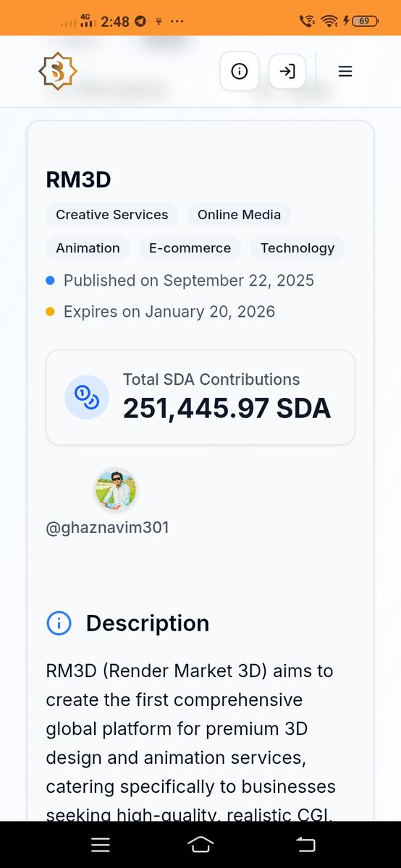This screenshot has height=868, width=401.
Task: Tap the Description heading
Action: tap(148, 623)
